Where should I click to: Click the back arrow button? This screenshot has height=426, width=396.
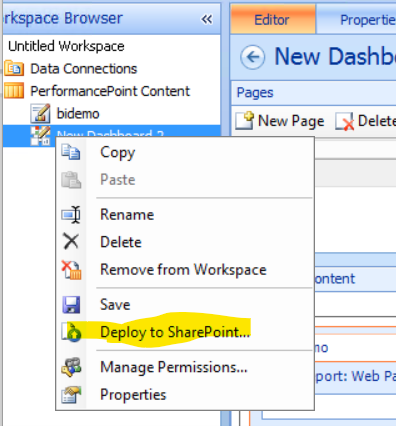253,57
